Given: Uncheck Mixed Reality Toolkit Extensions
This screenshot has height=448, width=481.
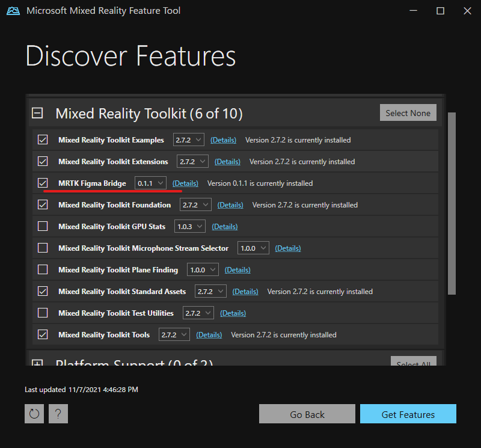Looking at the screenshot, I should [43, 161].
